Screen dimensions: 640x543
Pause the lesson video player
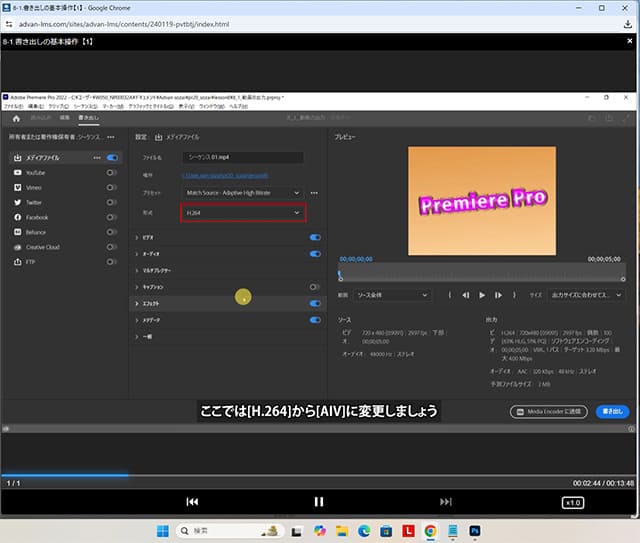coord(319,501)
